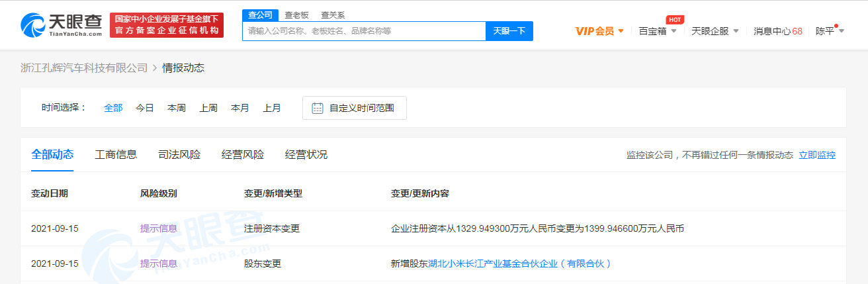Switch to the 查老板 search tab
This screenshot has height=284, width=868.
coord(296,15)
